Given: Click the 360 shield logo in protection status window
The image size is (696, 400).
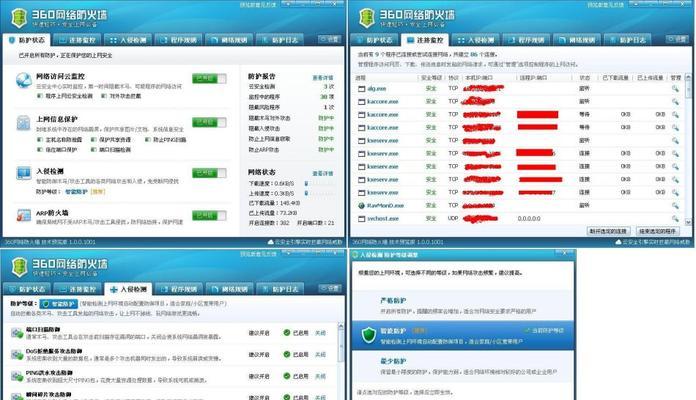Looking at the screenshot, I should 19,18.
